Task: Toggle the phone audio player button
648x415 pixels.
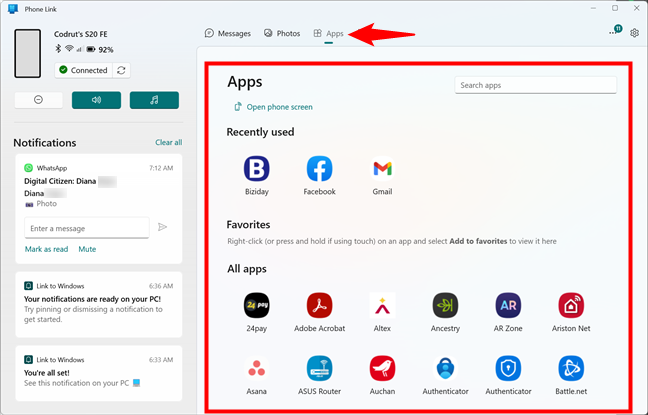Action: 154,100
